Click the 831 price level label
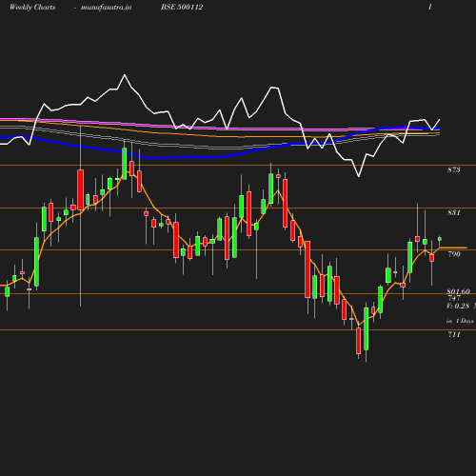The image size is (476, 476). (x=454, y=212)
